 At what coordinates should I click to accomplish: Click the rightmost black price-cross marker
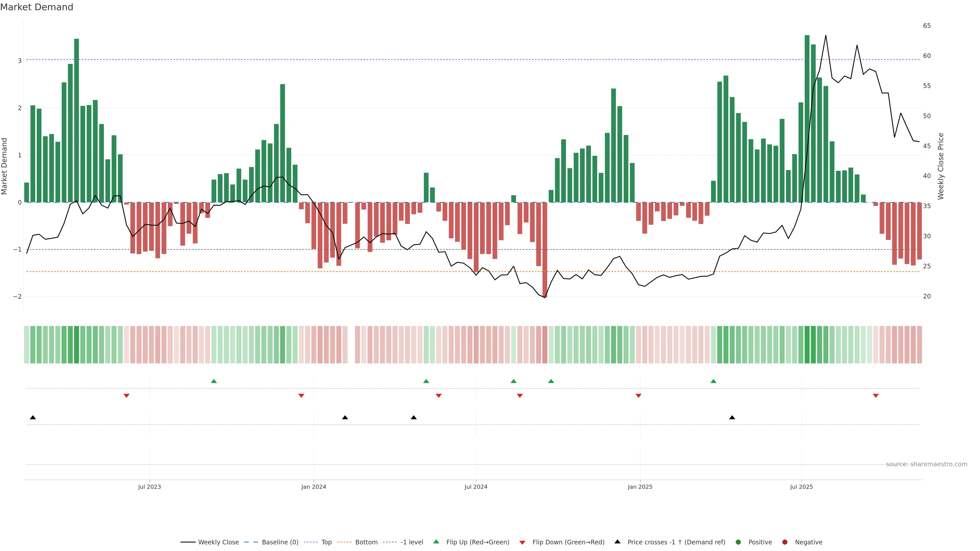tap(732, 418)
